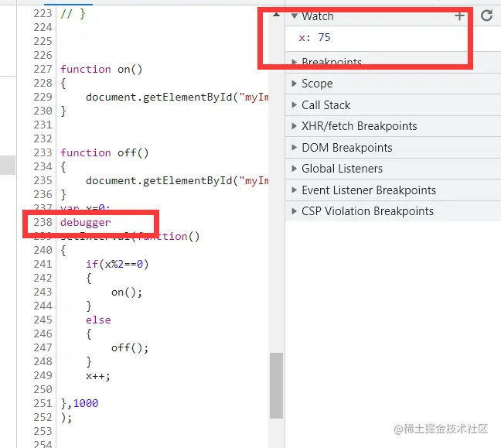
Task: Click the scroll-up arrow of the code pane
Action: [276, 15]
